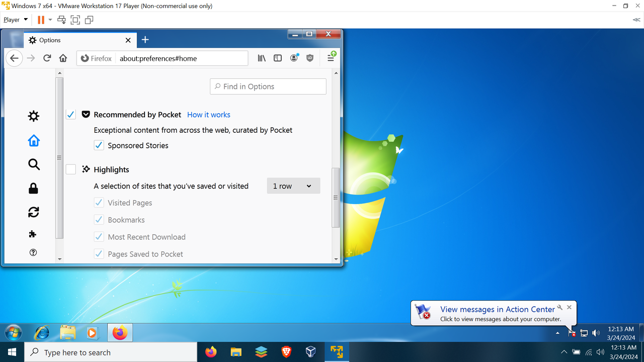
Task: Show hidden icons in Win7 tray
Action: click(557, 333)
